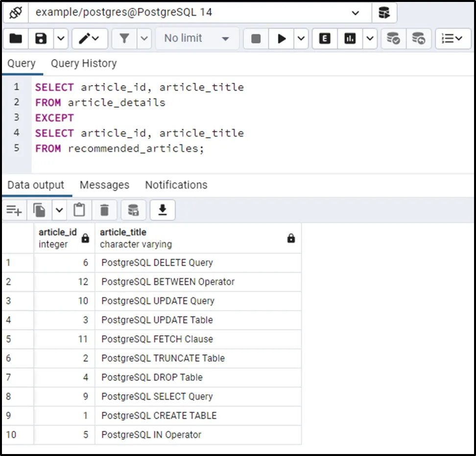Viewport: 476px width, 456px height.
Task: Click the Add row icon
Action: [x=14, y=211]
